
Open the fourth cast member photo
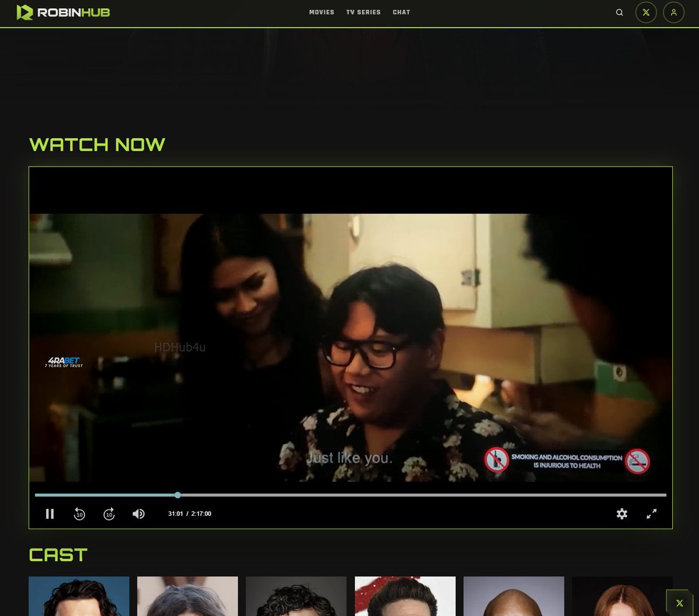pos(405,596)
